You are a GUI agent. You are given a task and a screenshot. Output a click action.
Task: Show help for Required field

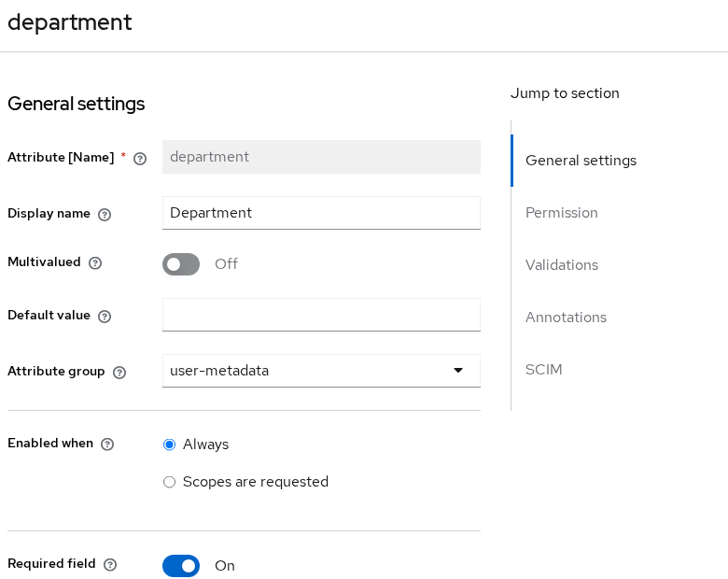coord(110,565)
